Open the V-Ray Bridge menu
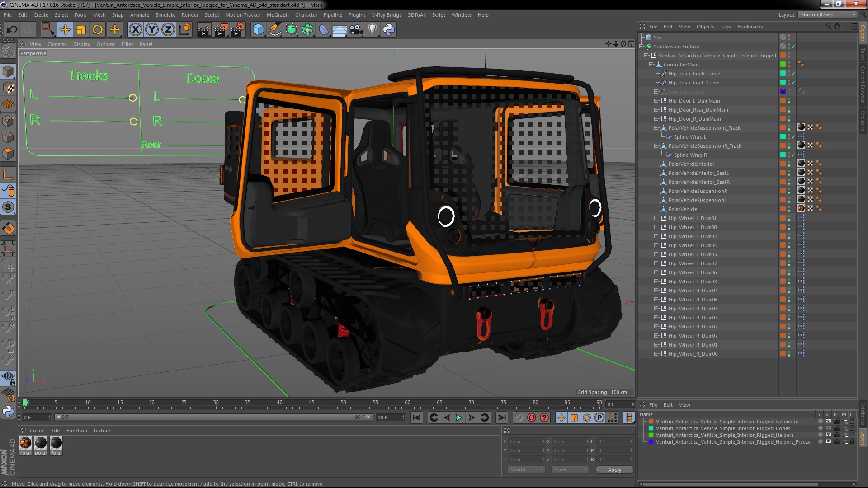Image resolution: width=868 pixels, height=488 pixels. (x=387, y=15)
